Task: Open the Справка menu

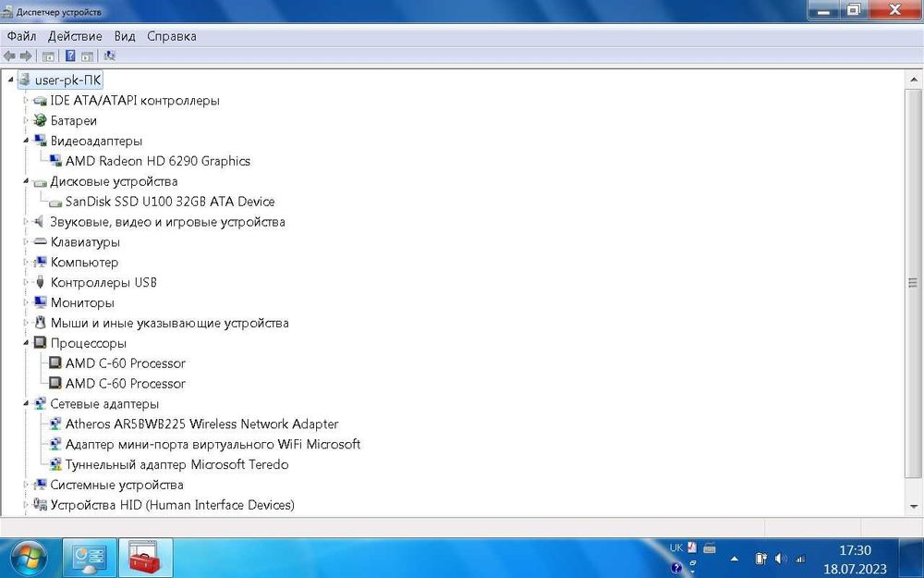Action: pyautogui.click(x=172, y=36)
